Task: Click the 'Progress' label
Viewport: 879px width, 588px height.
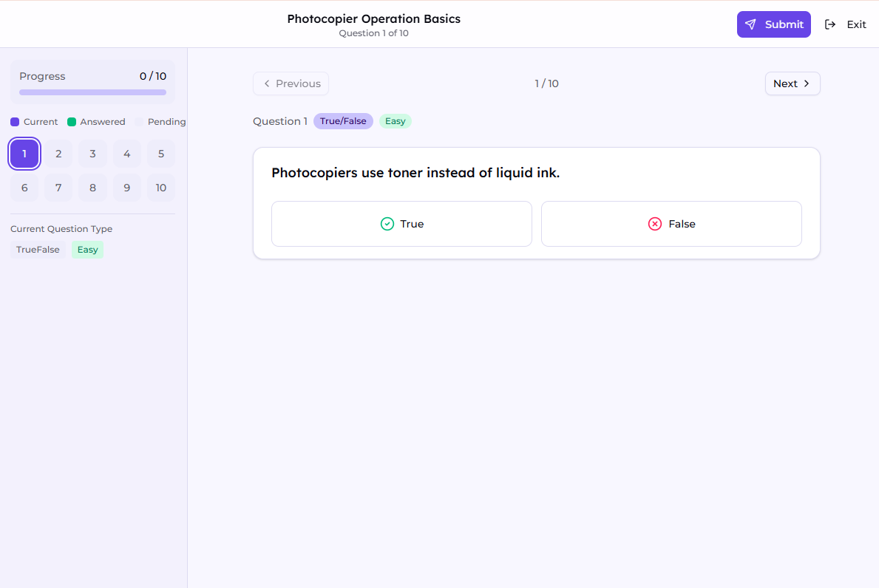Action: click(x=42, y=76)
